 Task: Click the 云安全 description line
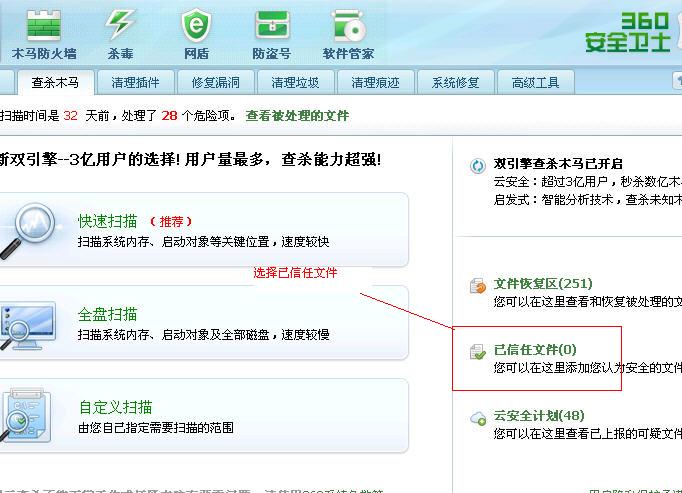coord(588,181)
